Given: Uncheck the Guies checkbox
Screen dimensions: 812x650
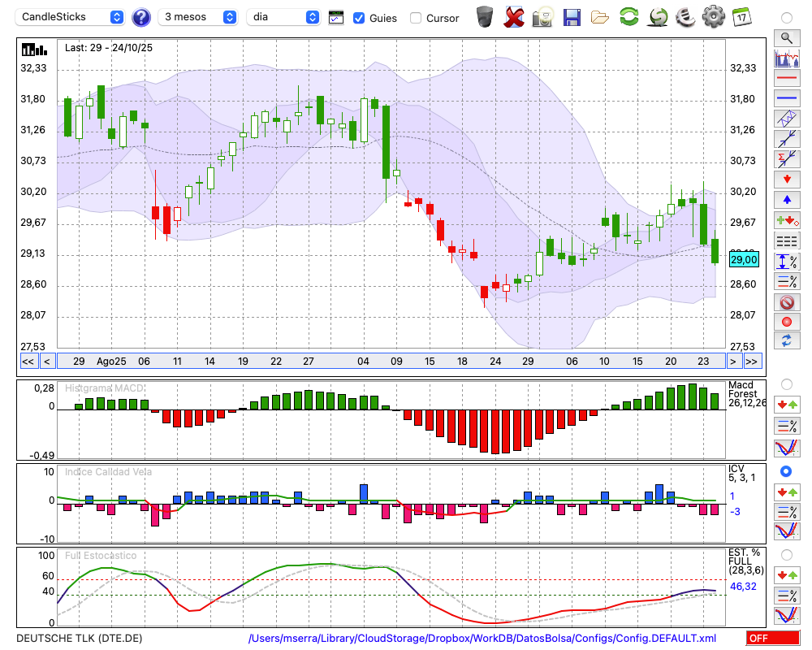Looking at the screenshot, I should point(359,18).
